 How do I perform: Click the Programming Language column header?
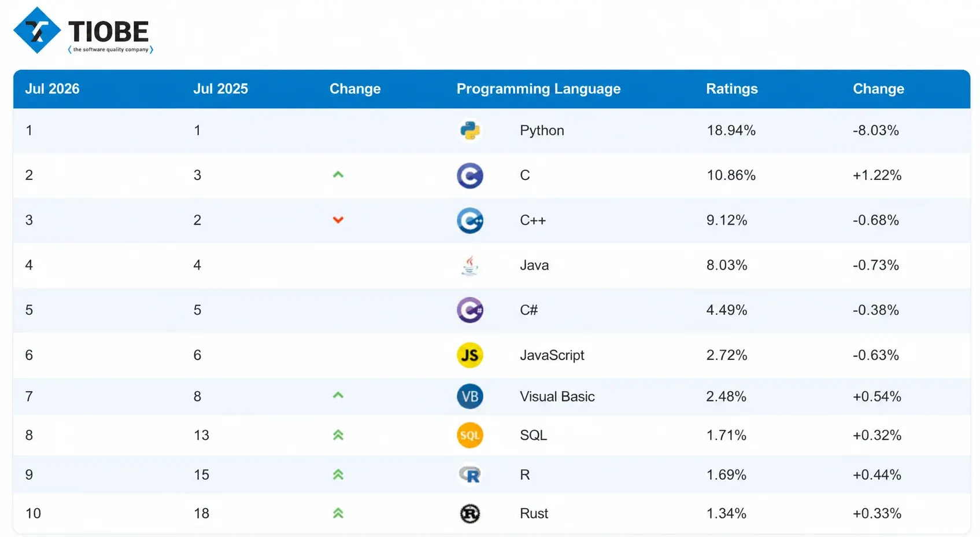coord(538,89)
